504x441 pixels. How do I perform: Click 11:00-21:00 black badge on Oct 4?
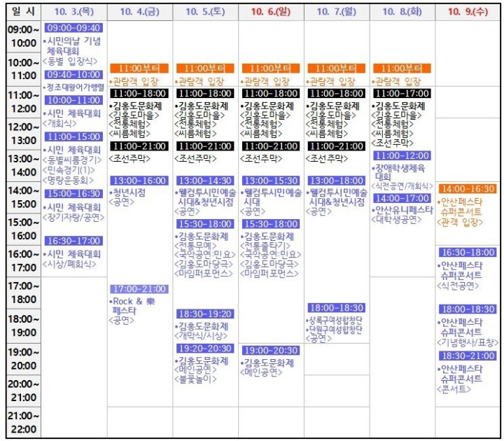pos(139,146)
